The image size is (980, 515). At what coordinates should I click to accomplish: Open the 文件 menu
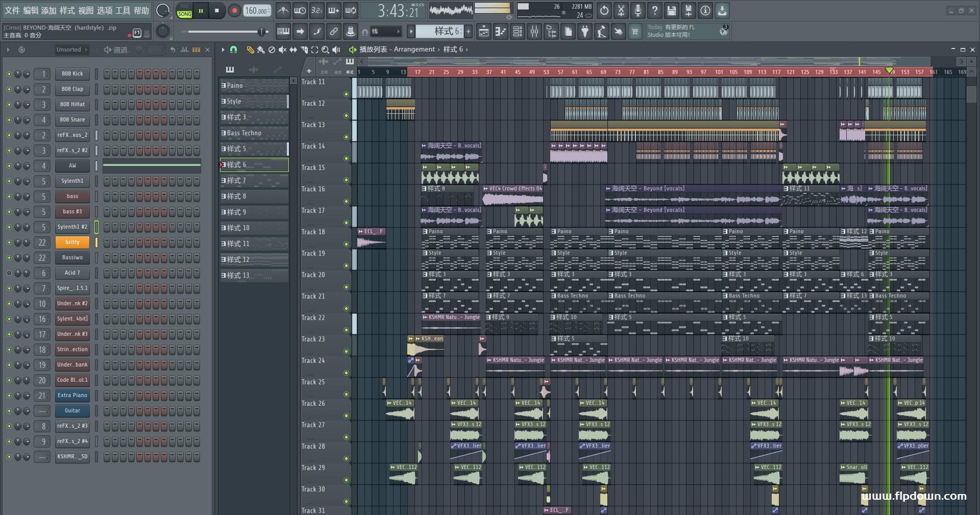tap(12, 10)
